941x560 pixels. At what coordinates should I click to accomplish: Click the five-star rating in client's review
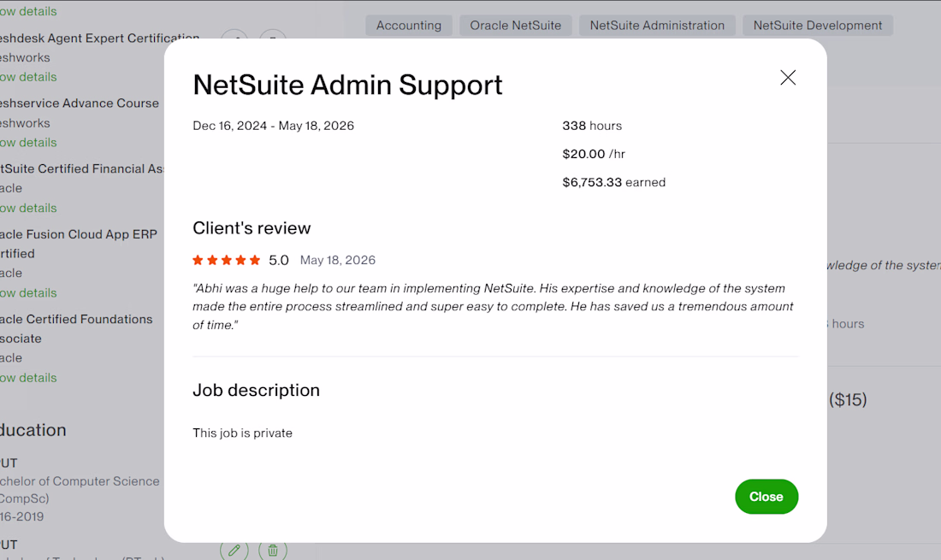pos(226,260)
